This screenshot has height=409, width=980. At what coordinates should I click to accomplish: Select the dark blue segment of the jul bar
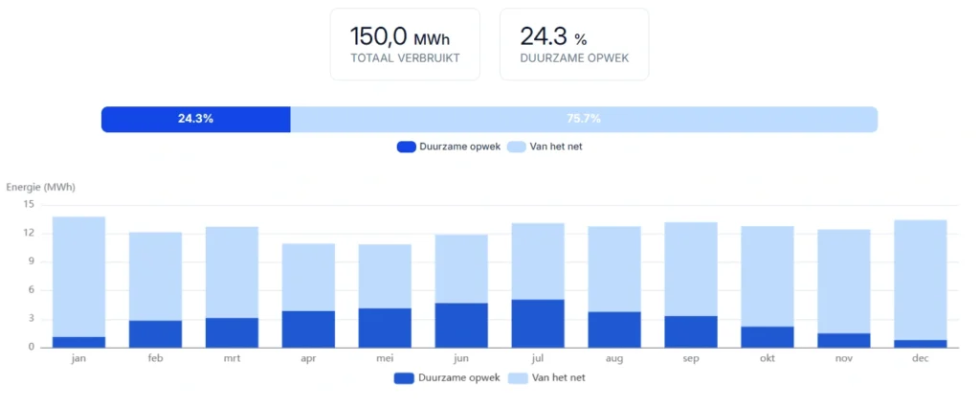click(538, 324)
